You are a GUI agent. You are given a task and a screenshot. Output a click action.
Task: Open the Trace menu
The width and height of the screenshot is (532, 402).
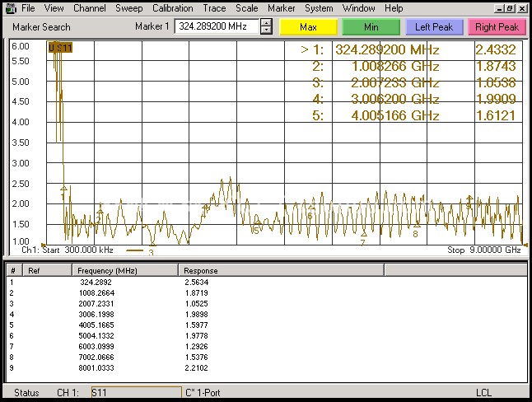pos(216,8)
